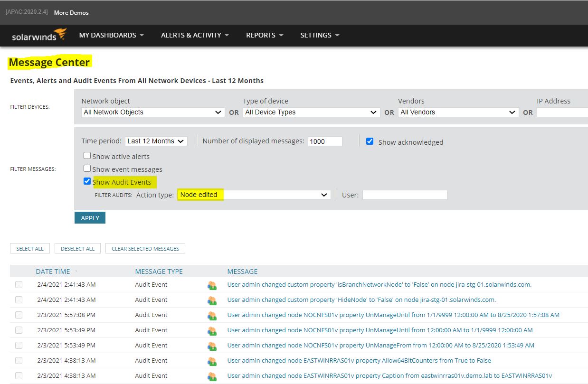Click the User filter input field
Viewport: 588px width, 384px height.
coord(405,195)
